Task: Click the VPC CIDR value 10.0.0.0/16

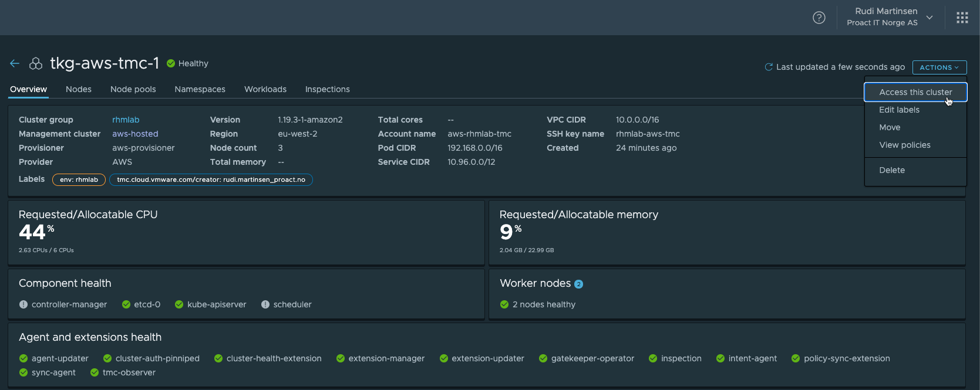Action: click(637, 120)
